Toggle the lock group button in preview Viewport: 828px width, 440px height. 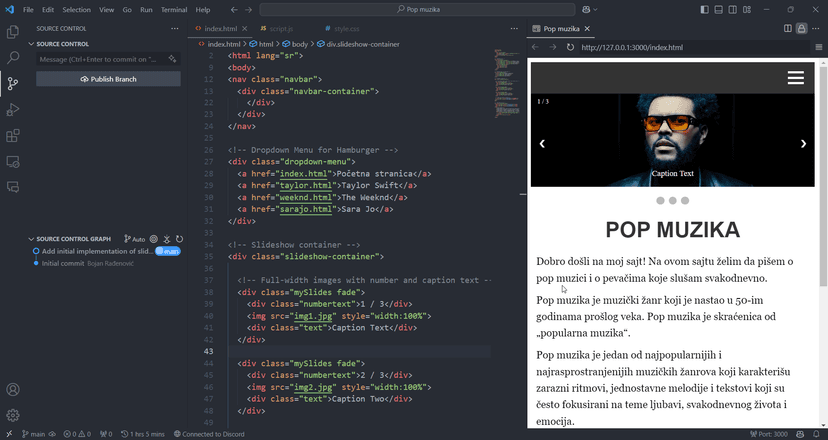(x=802, y=29)
